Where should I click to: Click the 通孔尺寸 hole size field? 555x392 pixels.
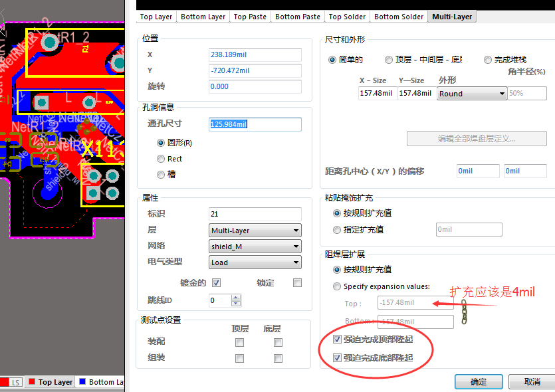tap(255, 124)
